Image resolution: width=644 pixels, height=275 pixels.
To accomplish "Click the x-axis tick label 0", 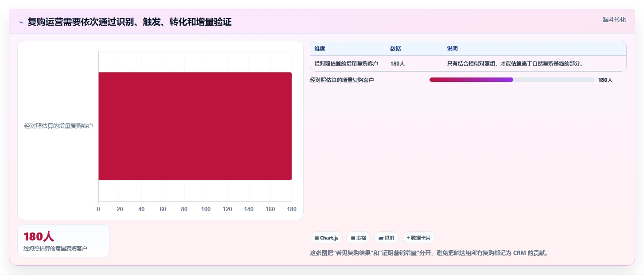I will [x=98, y=209].
